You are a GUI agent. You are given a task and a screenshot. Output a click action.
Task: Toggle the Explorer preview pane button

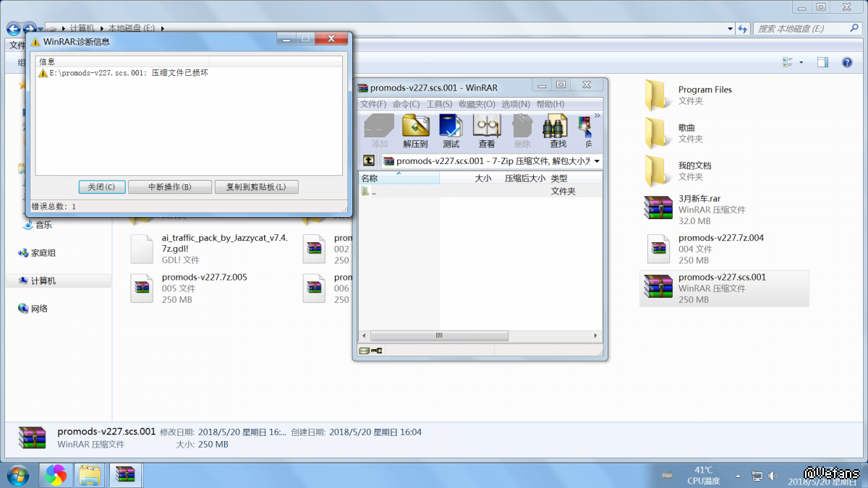click(x=822, y=63)
